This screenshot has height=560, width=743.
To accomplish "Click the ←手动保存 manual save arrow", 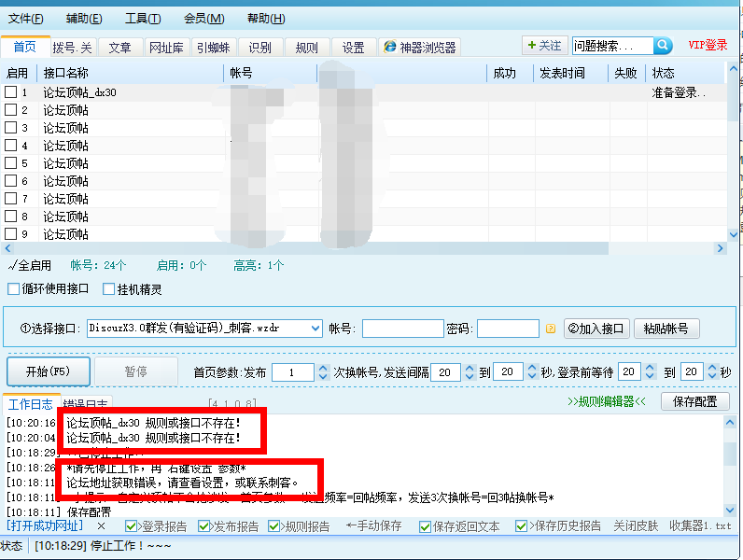I will click(376, 526).
